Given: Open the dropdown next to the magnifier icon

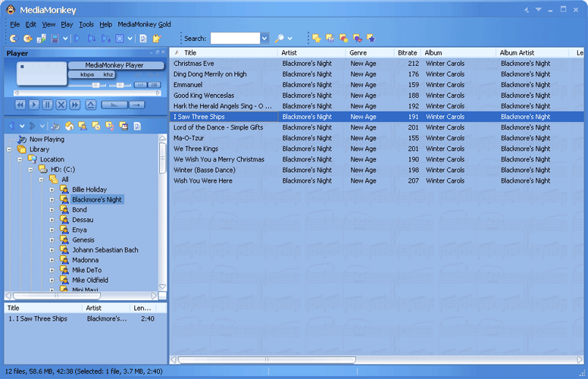Looking at the screenshot, I should pyautogui.click(x=289, y=38).
